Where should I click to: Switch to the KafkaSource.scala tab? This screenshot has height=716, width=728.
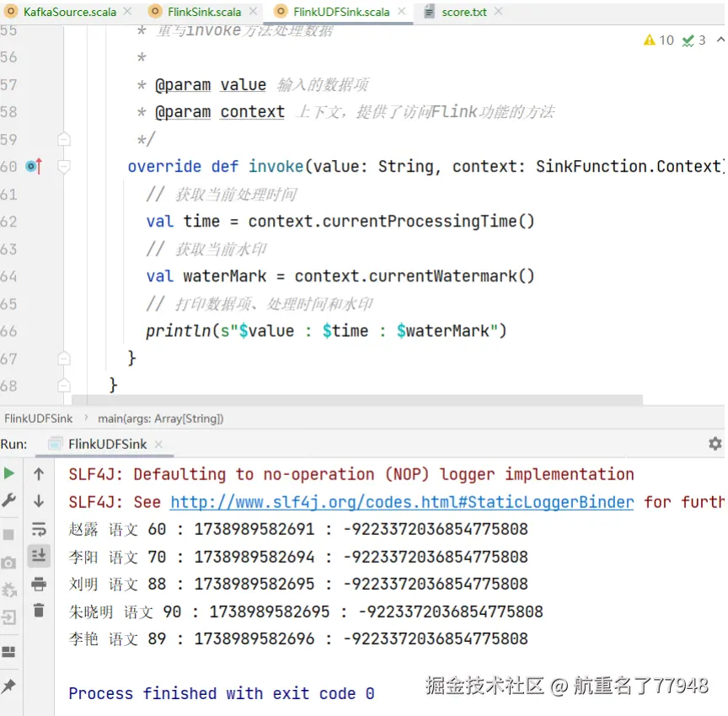[x=70, y=12]
